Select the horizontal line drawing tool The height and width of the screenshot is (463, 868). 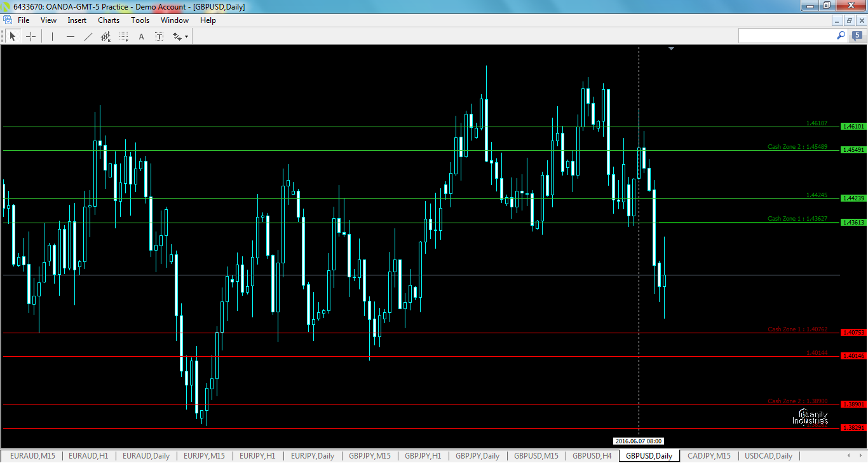[70, 36]
